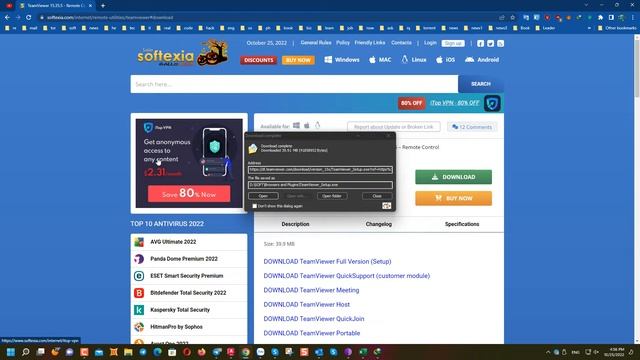This screenshot has height=360, width=640.
Task: Open the iTop VPN - 80% OFF link
Action: [454, 103]
